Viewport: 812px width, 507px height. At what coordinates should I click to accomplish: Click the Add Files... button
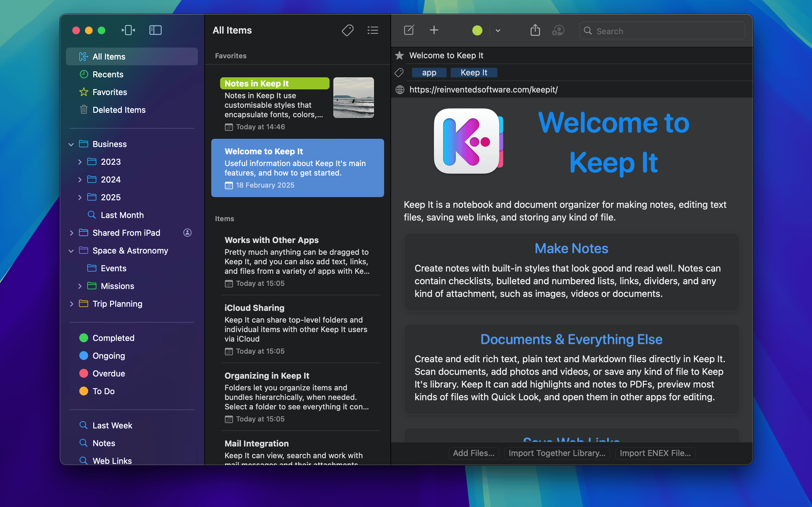tap(474, 453)
